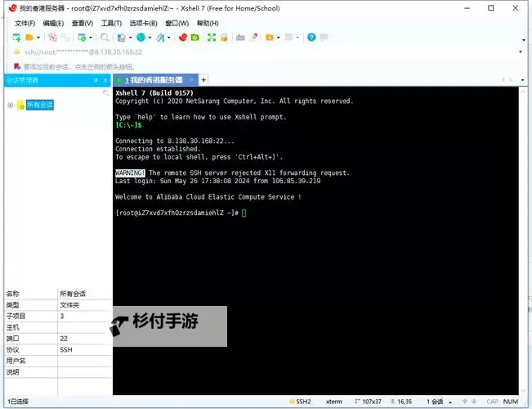Close the 我的香港服务器 tab
Screen dimensions: 532x409
[x=192, y=80]
